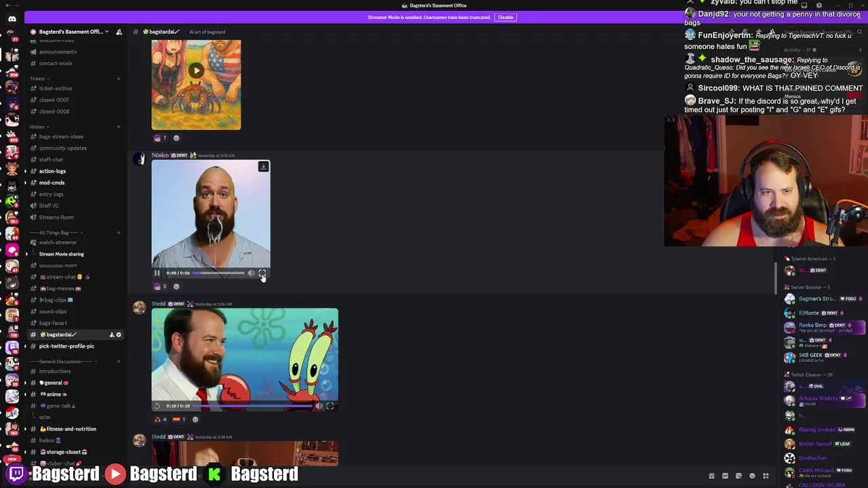Toggle volume on the Mr. Krabs video

point(319,406)
